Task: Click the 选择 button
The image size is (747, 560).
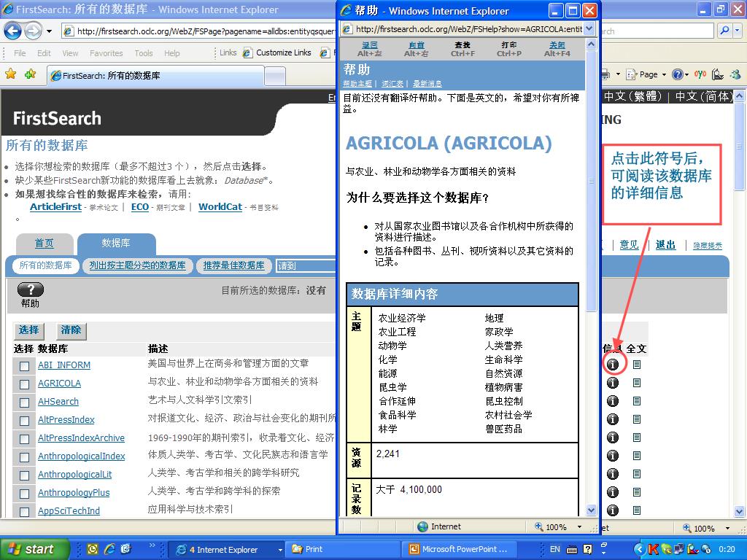Action: (28, 330)
